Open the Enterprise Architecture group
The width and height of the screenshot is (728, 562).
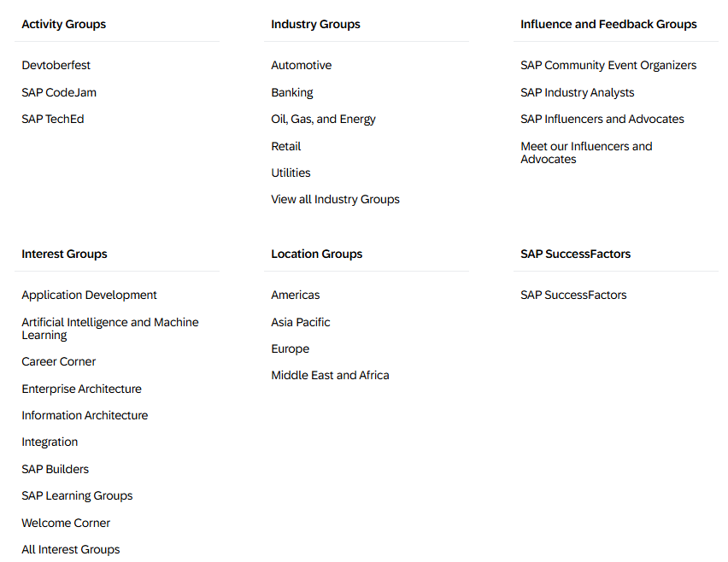pyautogui.click(x=82, y=389)
